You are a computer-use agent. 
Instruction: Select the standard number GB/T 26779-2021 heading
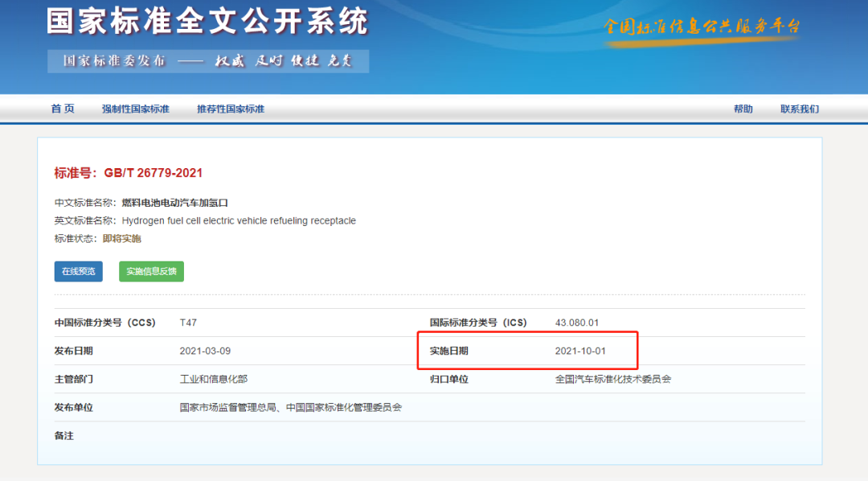[129, 173]
